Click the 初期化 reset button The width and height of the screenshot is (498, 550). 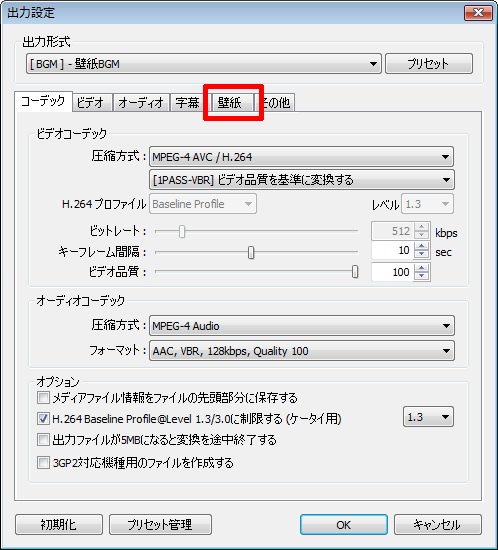tap(59, 524)
